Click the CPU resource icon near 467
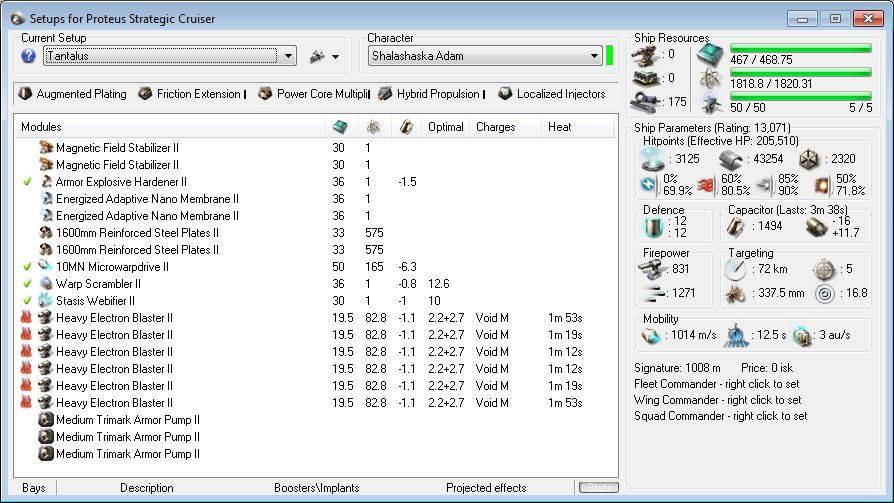Image resolution: width=894 pixels, height=503 pixels. [x=709, y=54]
